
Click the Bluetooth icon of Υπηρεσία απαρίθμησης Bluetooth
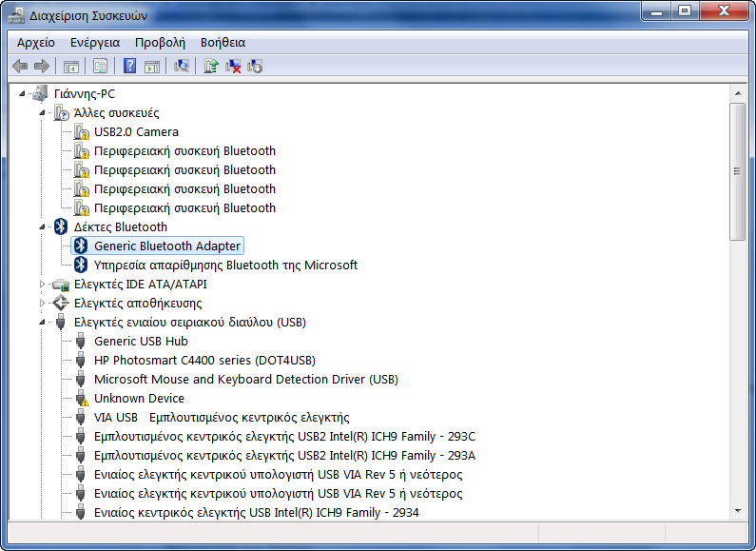[81, 265]
